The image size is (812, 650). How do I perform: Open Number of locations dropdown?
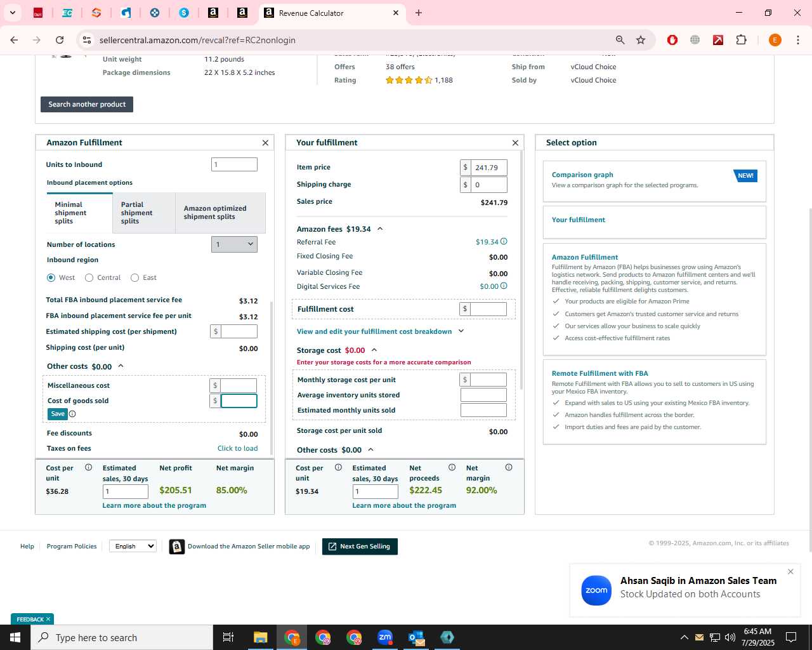coord(234,244)
